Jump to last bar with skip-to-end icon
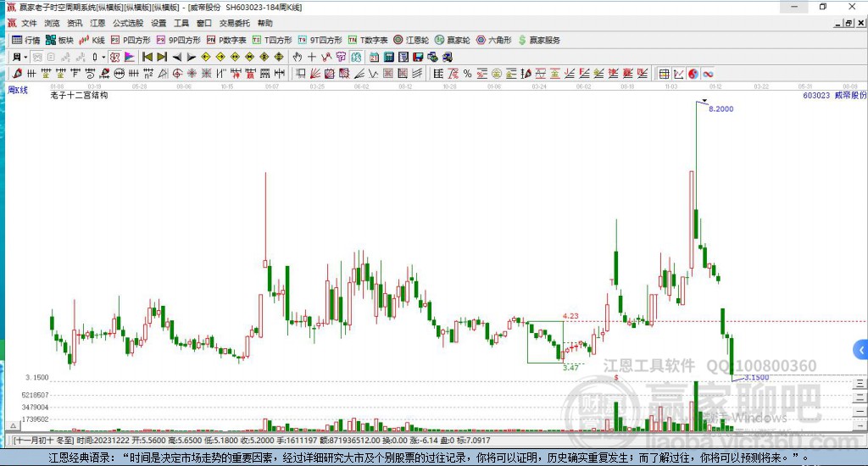The image size is (868, 466). (162, 57)
